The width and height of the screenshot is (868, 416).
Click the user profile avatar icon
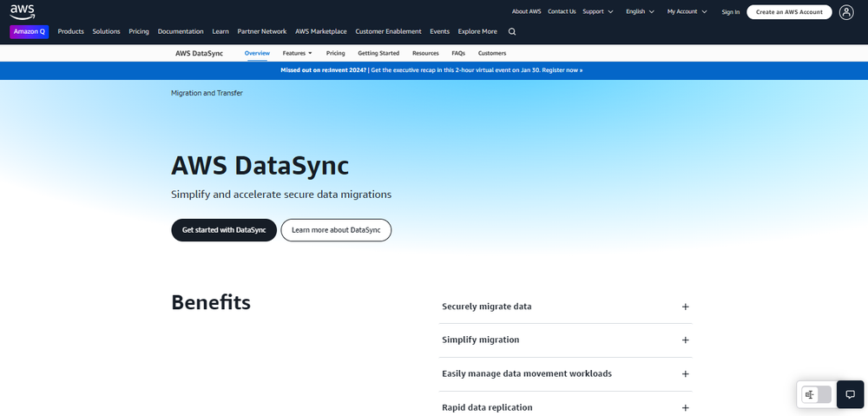[846, 12]
